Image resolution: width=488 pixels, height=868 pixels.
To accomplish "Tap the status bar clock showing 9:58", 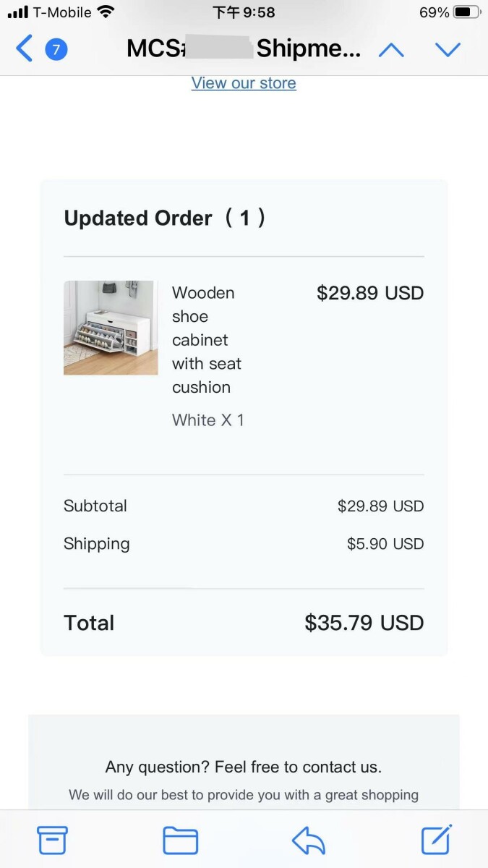I will (244, 12).
